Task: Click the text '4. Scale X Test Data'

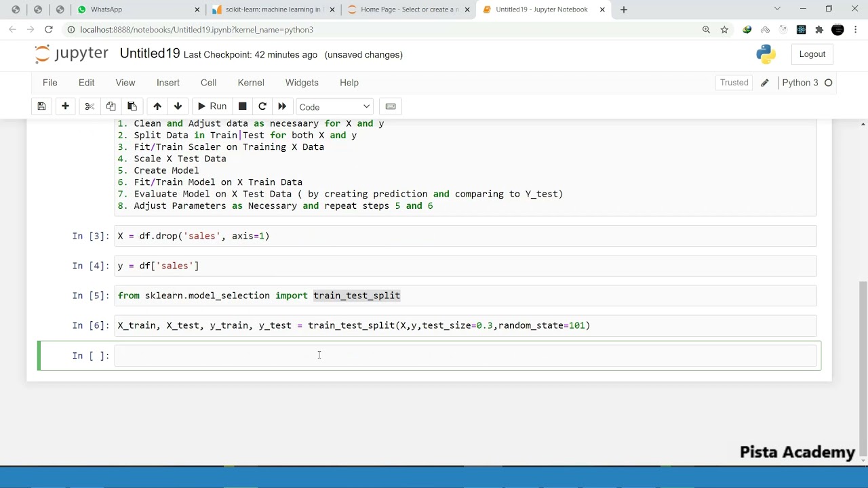Action: [172, 159]
